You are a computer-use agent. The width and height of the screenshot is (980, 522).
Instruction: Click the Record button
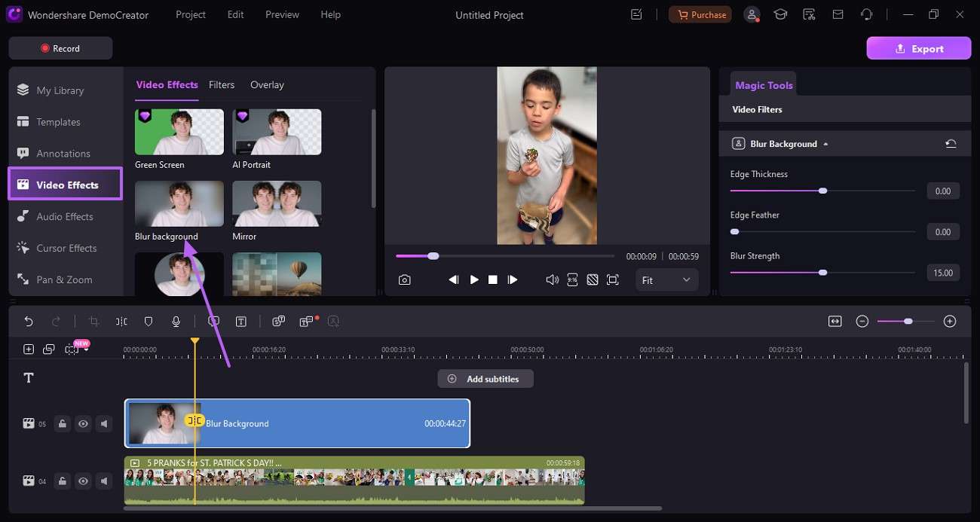(x=60, y=48)
